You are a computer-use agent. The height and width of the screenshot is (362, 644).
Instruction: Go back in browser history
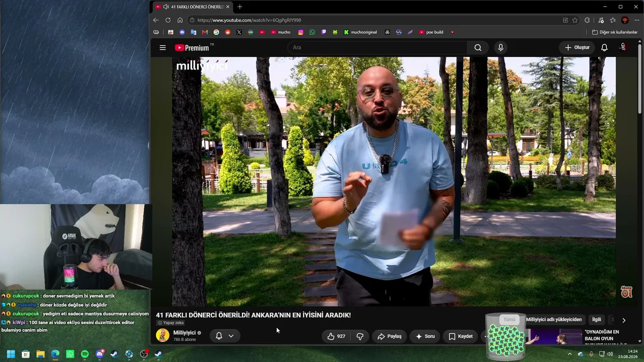pos(156,20)
